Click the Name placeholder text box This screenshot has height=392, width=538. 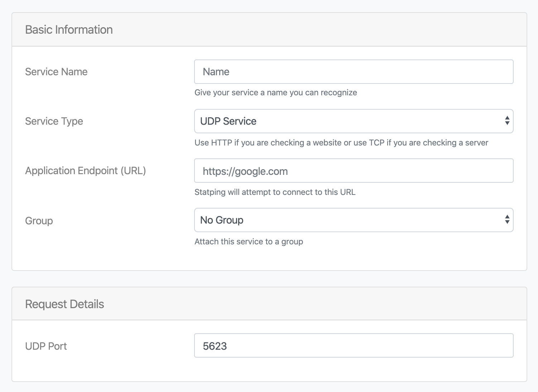point(216,72)
